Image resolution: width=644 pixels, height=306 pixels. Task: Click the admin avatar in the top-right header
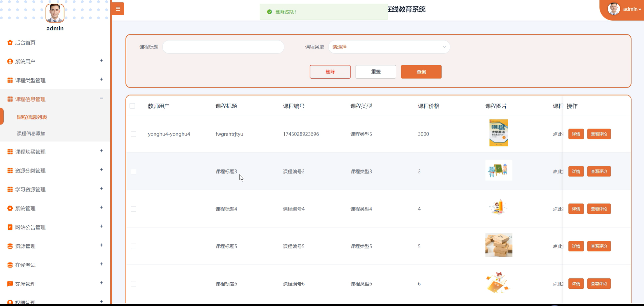point(614,9)
